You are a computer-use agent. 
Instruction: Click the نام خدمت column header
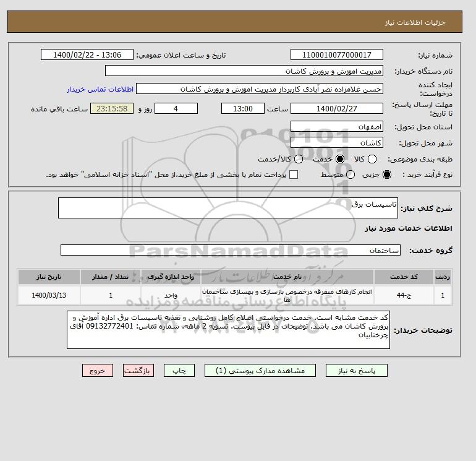(x=287, y=277)
